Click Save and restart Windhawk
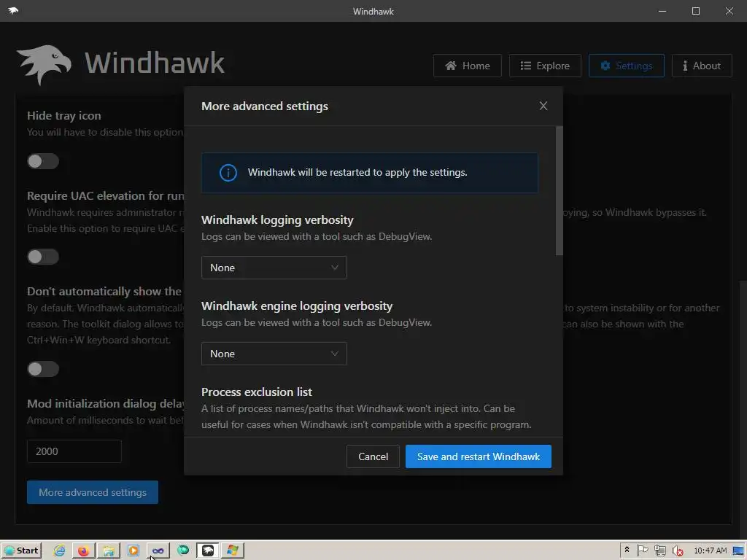The height and width of the screenshot is (560, 747). [x=479, y=456]
